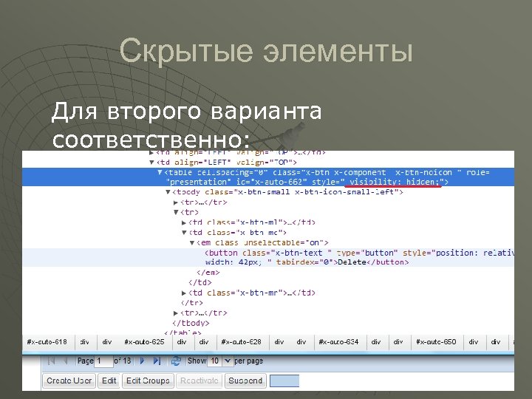Image resolution: width=532 pixels, height=399 pixels.
Task: Click the Create User button
Action: click(x=69, y=381)
